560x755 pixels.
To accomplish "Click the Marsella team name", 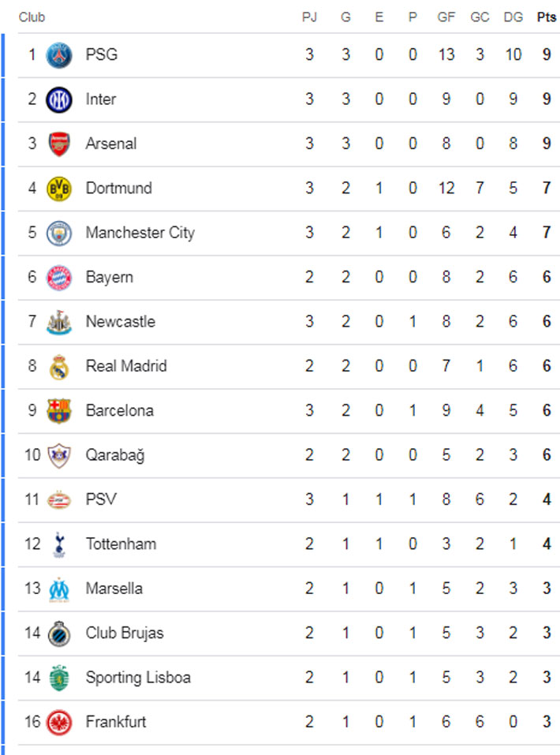I will [114, 589].
